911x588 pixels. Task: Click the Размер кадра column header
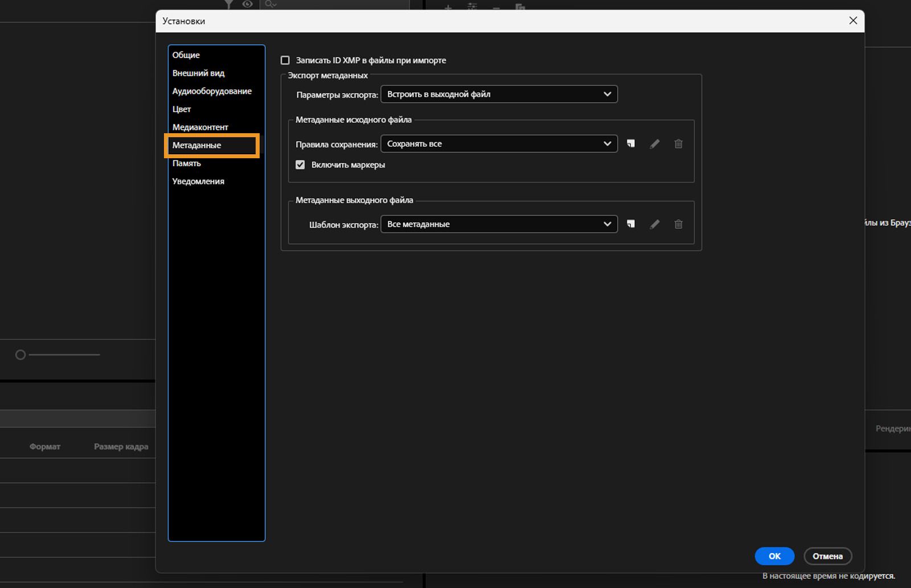pyautogui.click(x=121, y=447)
